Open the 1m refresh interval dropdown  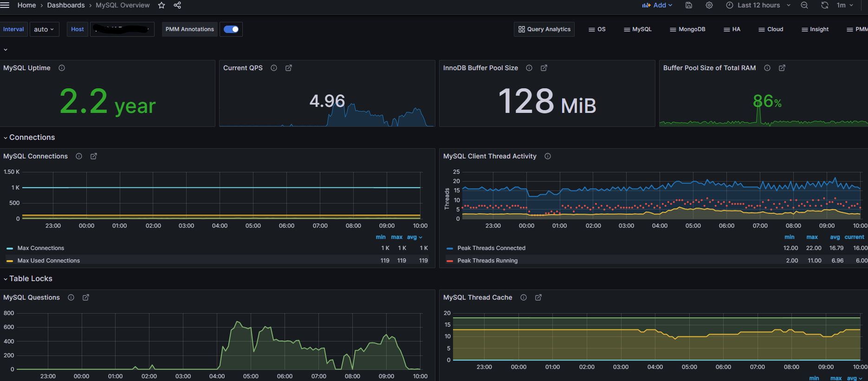pyautogui.click(x=845, y=5)
